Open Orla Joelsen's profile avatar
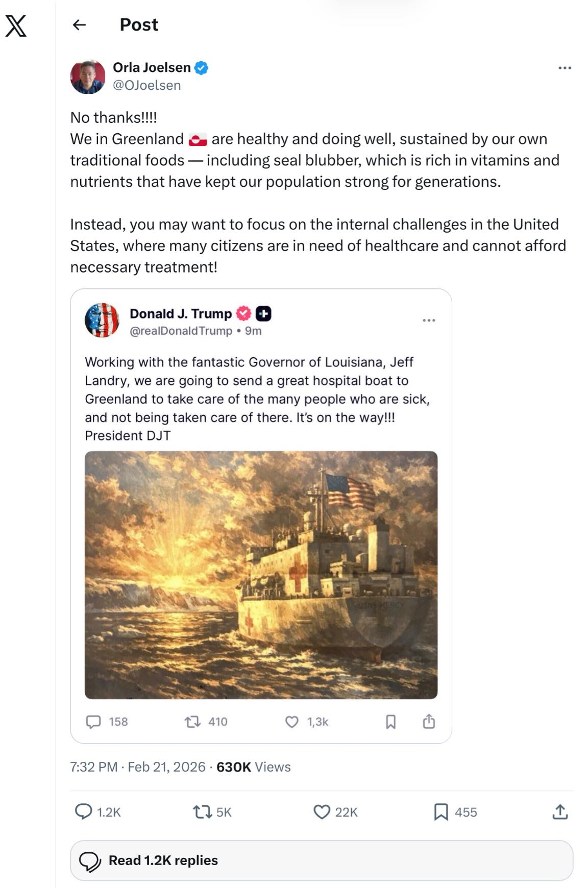 (88, 77)
